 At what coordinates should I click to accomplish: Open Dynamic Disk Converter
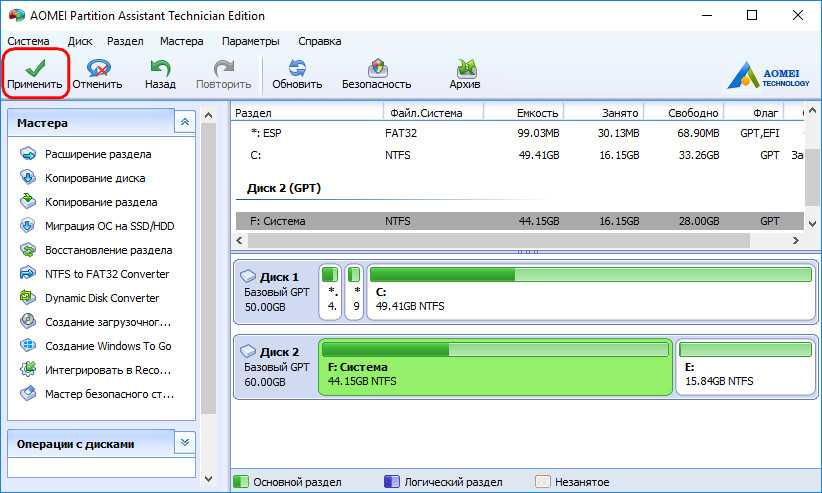101,298
